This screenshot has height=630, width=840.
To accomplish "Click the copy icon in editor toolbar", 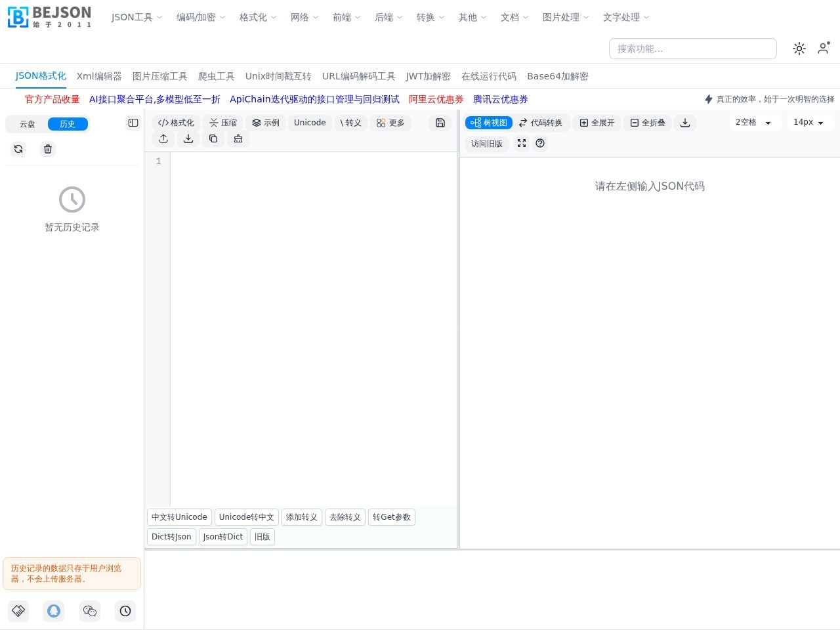I will pyautogui.click(x=213, y=138).
